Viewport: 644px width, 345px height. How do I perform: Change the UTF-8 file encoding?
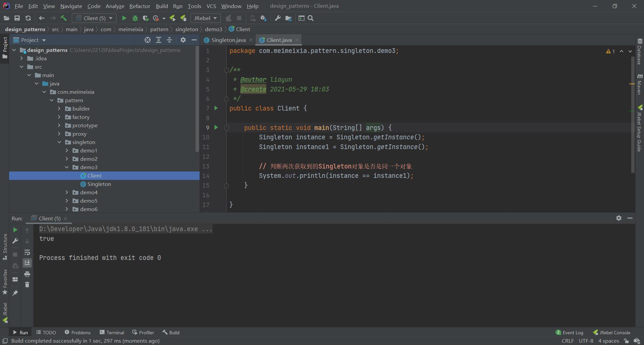[586, 341]
